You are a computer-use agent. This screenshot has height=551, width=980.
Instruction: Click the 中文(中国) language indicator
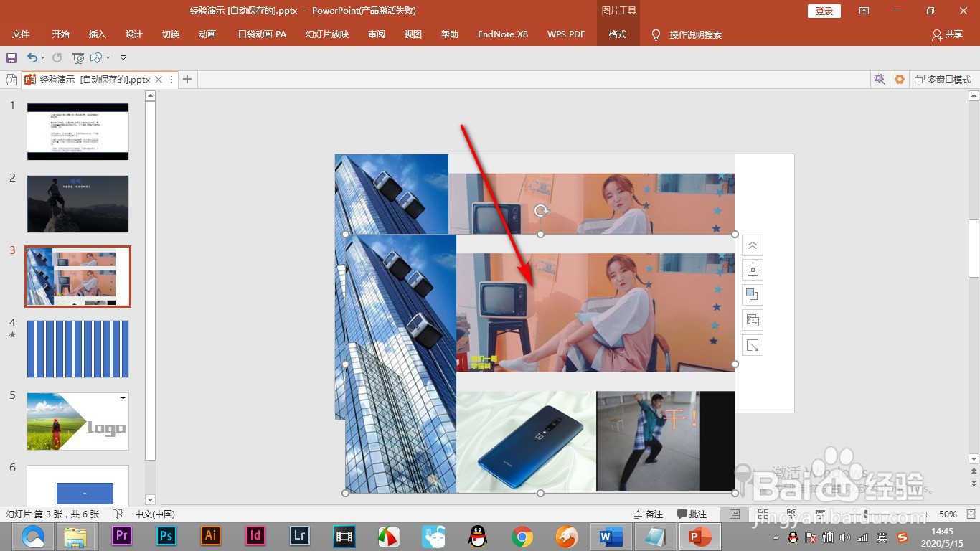(x=155, y=514)
